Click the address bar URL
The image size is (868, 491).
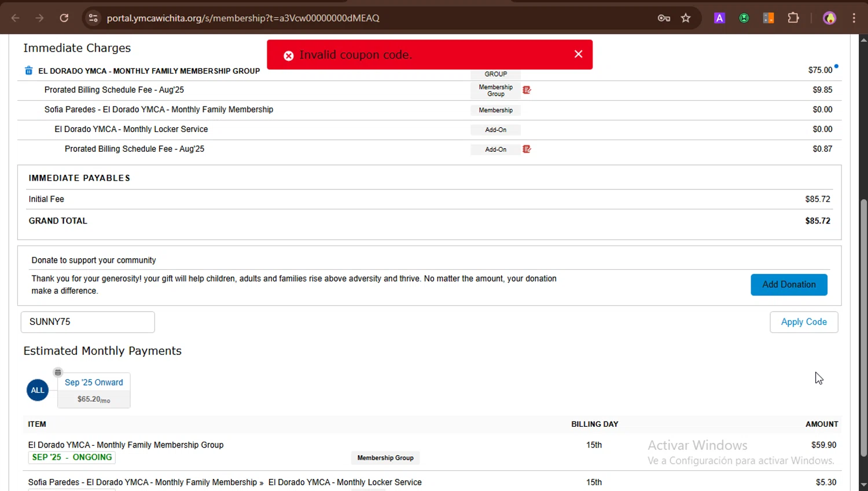[x=243, y=18]
